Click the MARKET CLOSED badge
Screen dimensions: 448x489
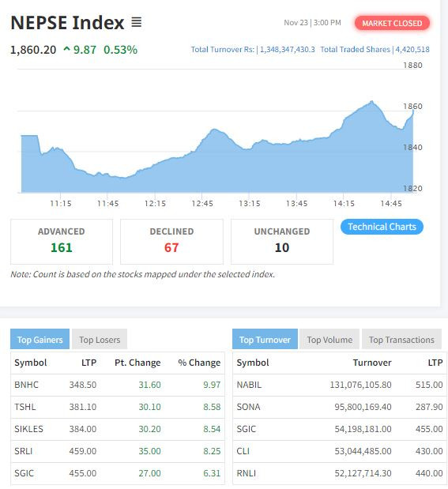click(x=392, y=24)
